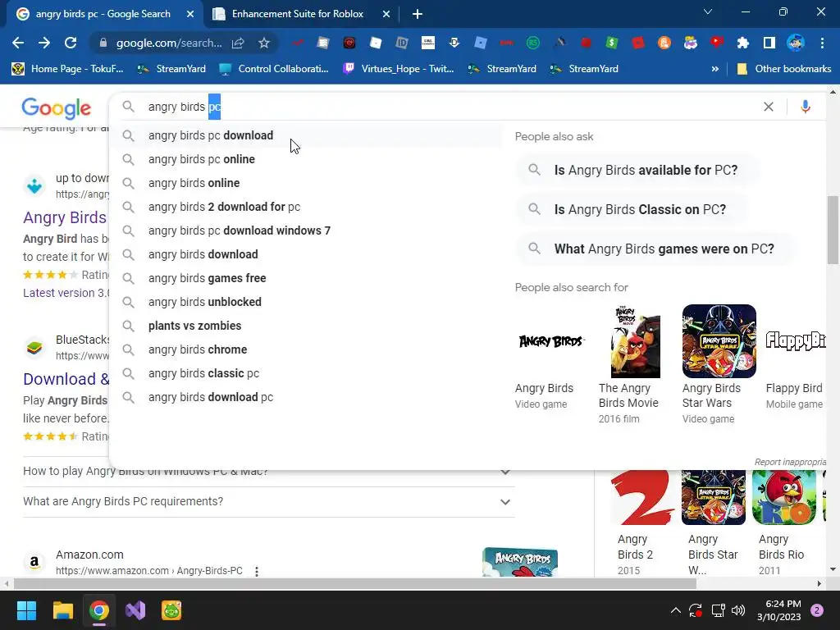This screenshot has height=630, width=840.
Task: Open the tab search chevron in the title bar
Action: (708, 11)
